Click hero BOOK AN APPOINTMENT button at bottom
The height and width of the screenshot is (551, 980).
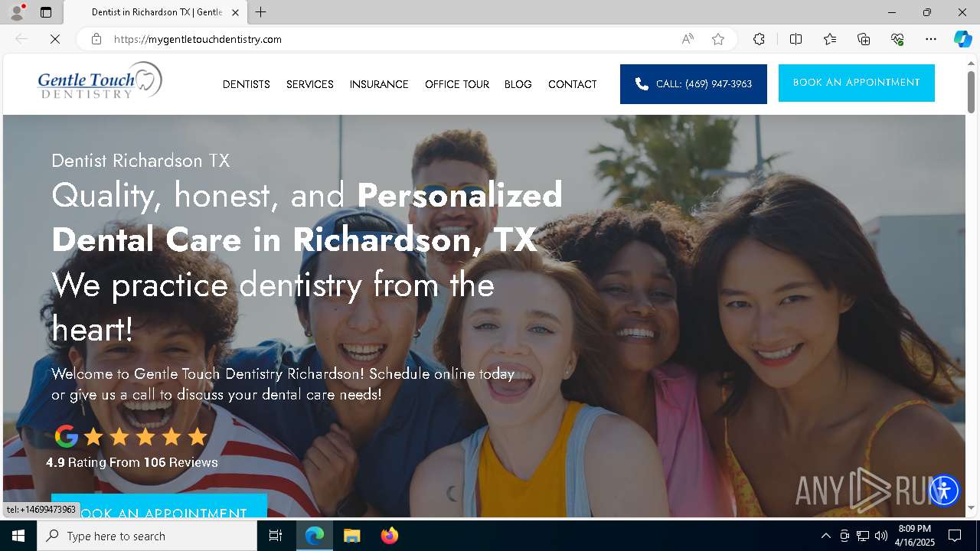pos(159,506)
